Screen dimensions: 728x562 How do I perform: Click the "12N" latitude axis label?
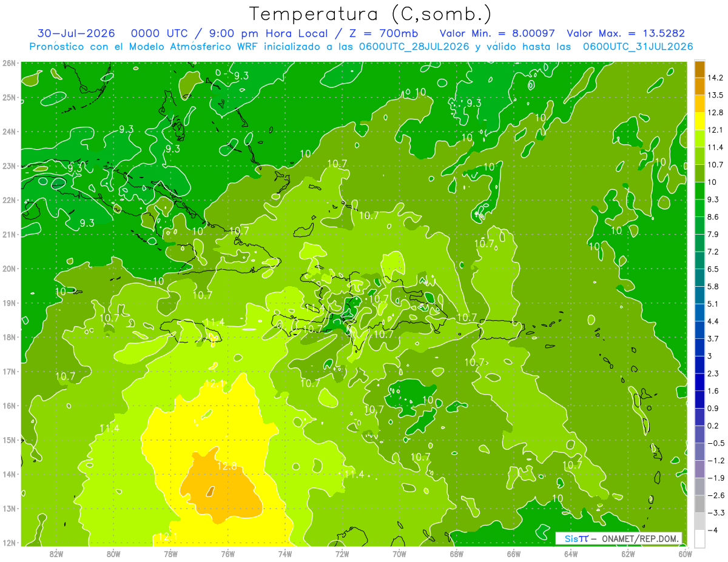point(9,543)
